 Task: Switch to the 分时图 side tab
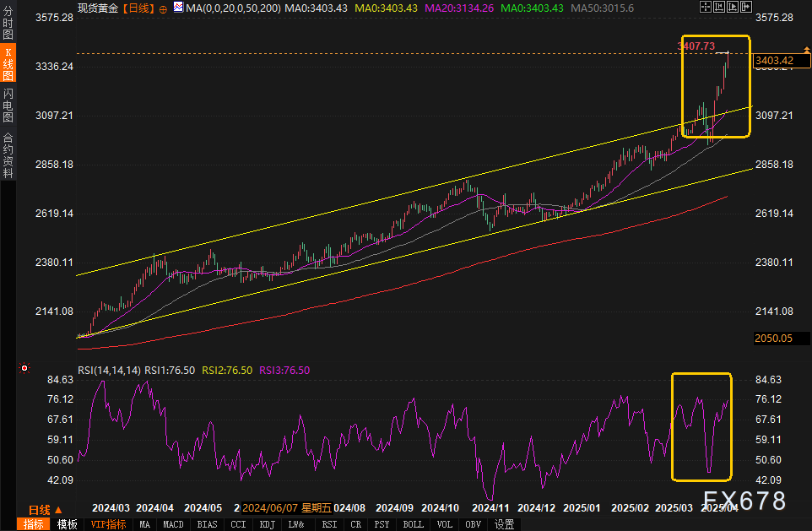coord(8,24)
